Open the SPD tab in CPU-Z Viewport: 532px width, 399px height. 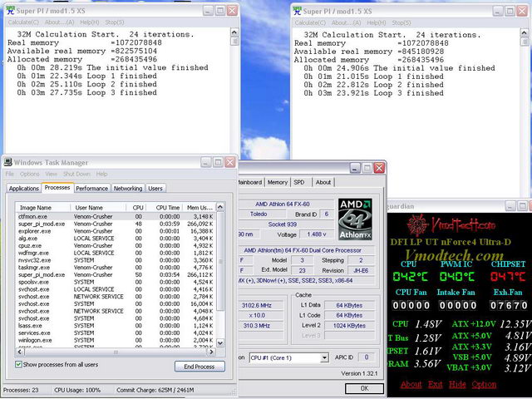299,182
